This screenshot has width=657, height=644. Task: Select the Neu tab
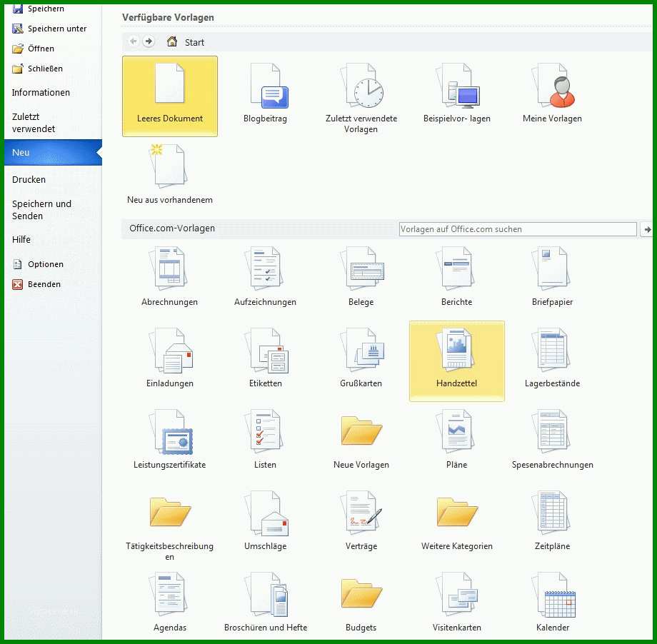coord(53,153)
